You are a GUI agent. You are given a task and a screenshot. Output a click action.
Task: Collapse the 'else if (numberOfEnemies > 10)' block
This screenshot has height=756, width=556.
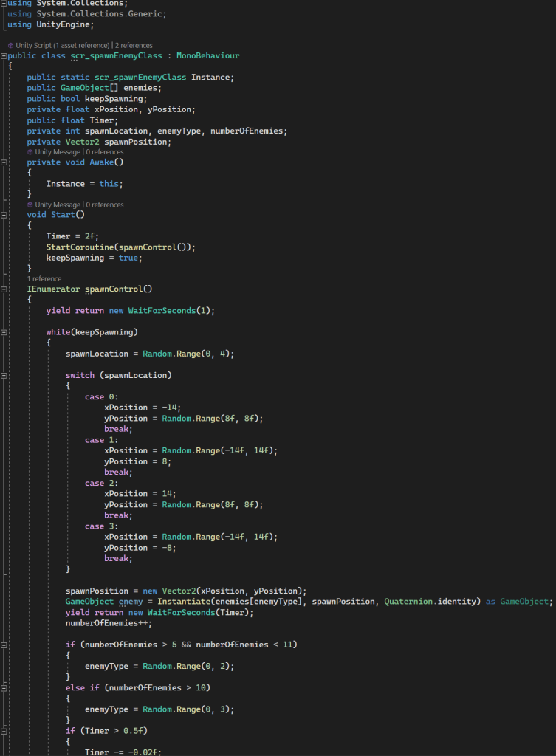[x=4, y=688]
